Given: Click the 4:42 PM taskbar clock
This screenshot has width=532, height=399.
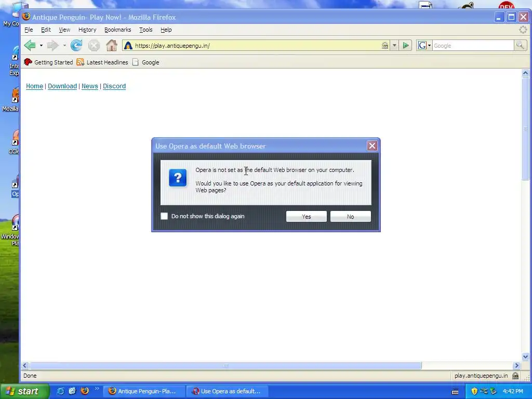Looking at the screenshot, I should pos(513,391).
